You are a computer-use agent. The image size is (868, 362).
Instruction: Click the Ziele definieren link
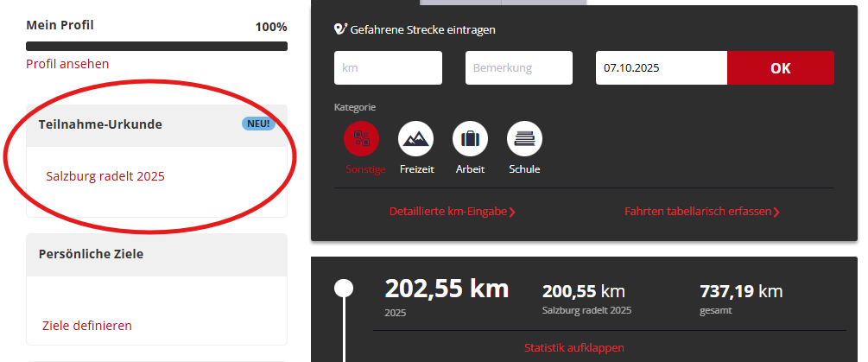pos(87,326)
